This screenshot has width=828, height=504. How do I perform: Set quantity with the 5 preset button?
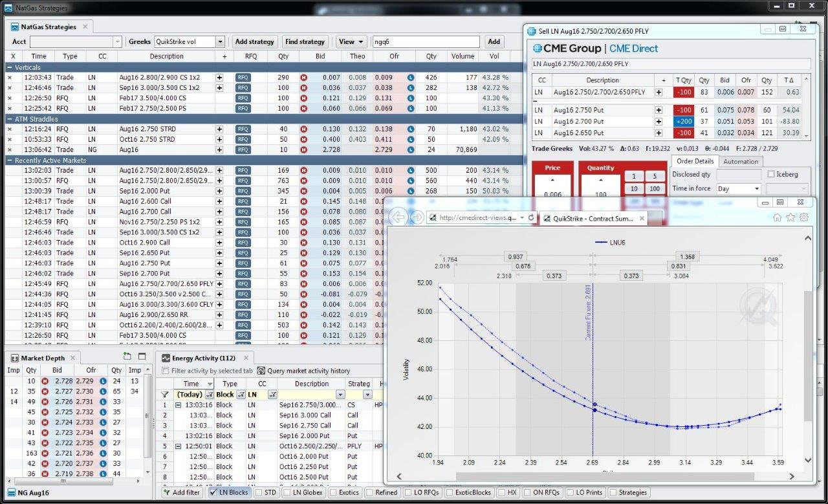[x=655, y=176]
